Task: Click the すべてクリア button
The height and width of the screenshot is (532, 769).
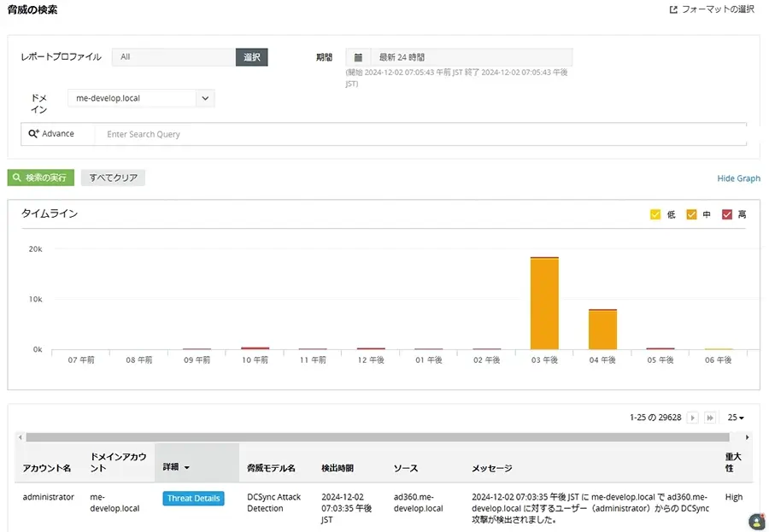Action: click(x=113, y=178)
